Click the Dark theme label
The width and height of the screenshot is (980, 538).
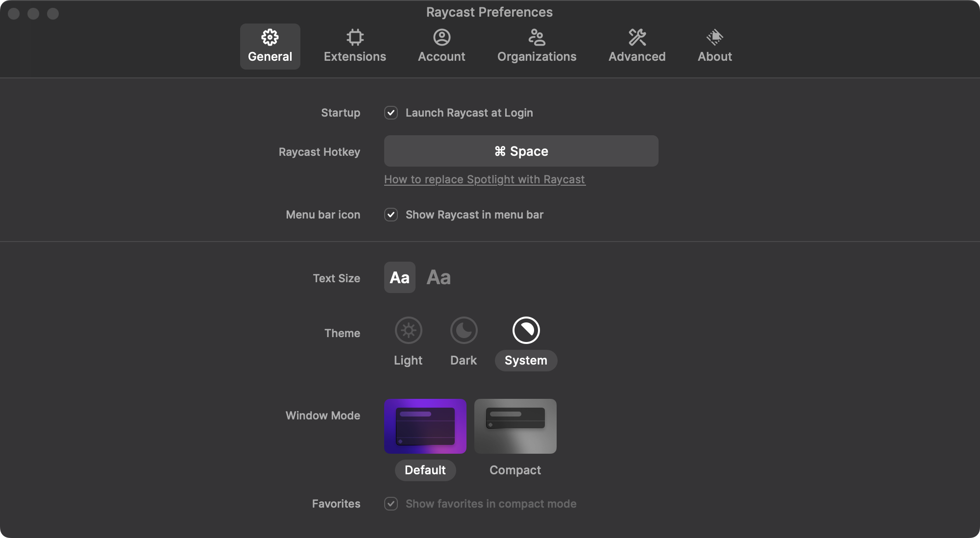coord(464,360)
